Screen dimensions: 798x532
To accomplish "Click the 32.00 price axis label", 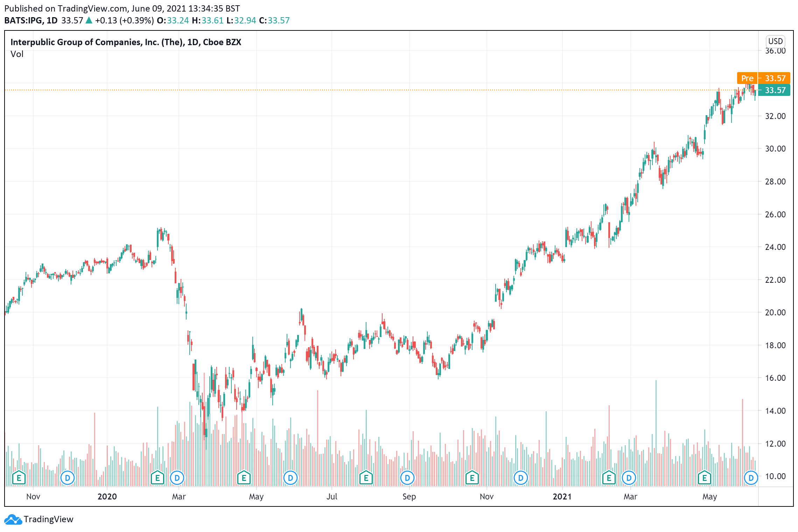I will pyautogui.click(x=775, y=116).
